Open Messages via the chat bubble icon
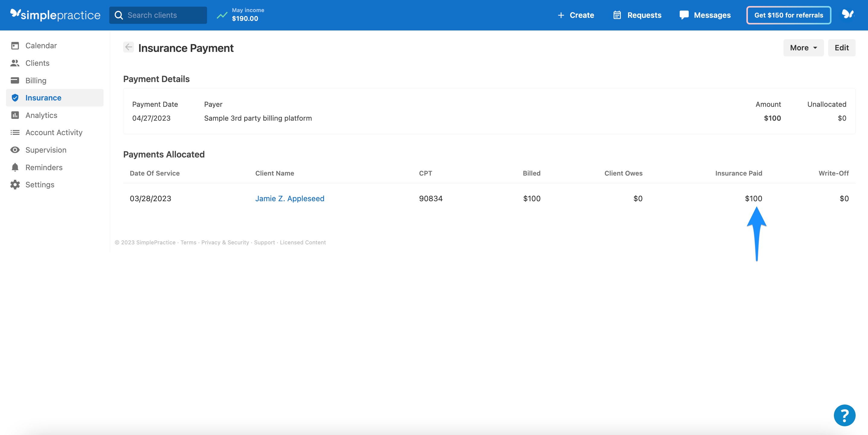 [x=684, y=15]
